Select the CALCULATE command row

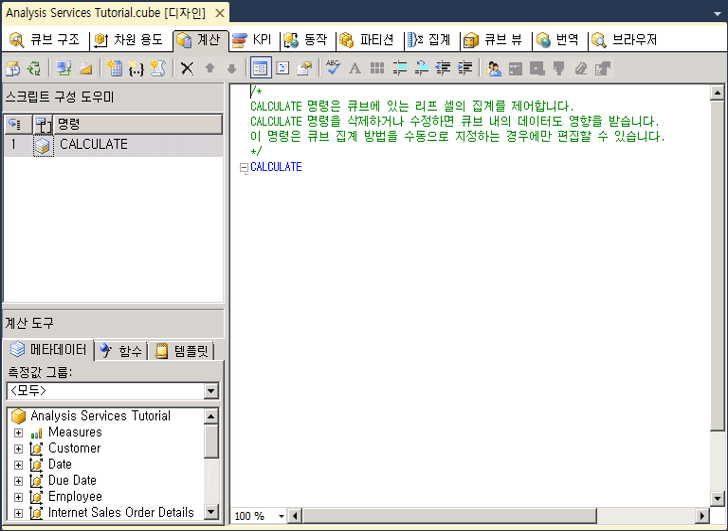pyautogui.click(x=113, y=144)
